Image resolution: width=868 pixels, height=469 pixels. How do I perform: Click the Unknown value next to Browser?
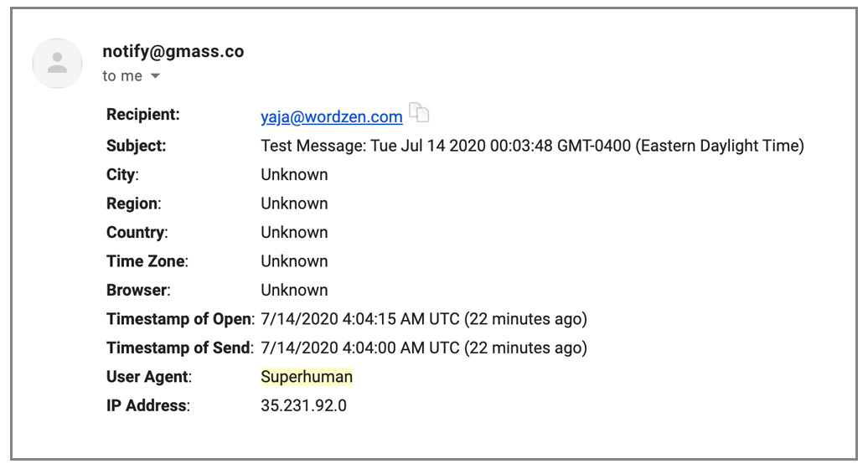pyautogui.click(x=294, y=290)
